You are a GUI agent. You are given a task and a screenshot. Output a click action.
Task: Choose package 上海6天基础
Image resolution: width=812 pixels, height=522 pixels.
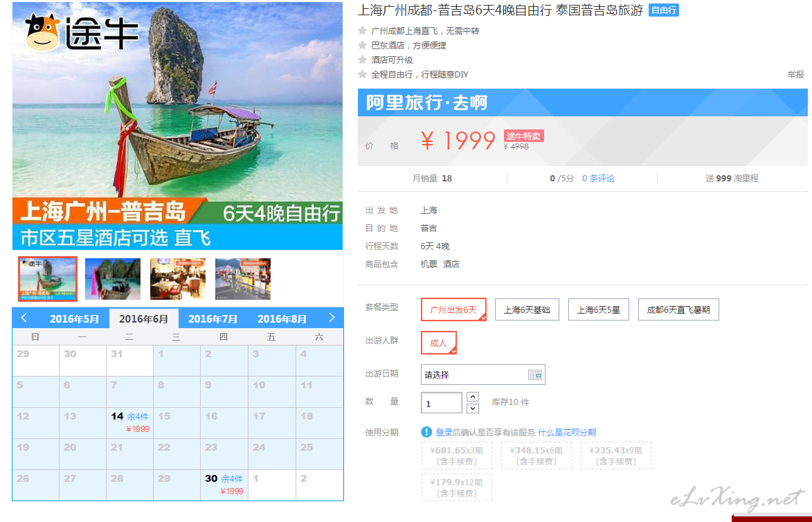click(527, 309)
